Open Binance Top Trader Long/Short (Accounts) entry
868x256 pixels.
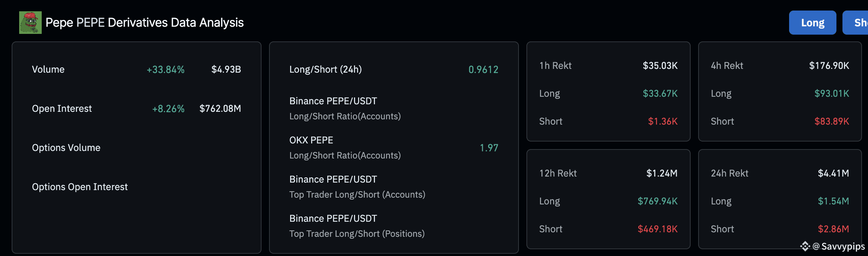pos(393,187)
